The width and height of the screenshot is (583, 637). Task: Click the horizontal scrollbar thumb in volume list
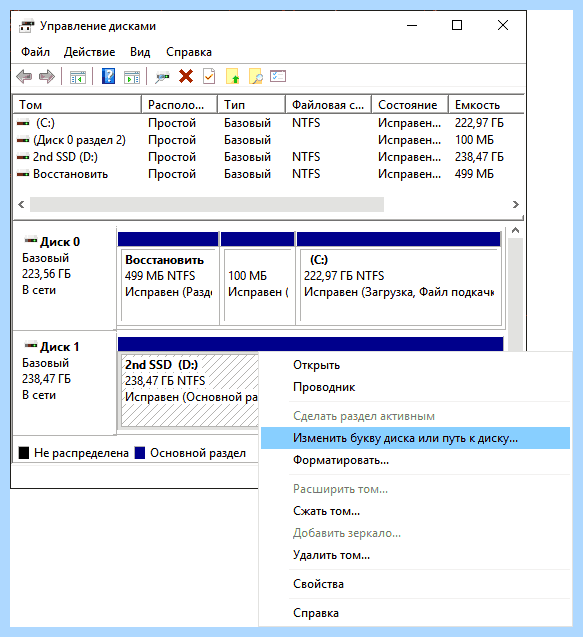coord(207,204)
